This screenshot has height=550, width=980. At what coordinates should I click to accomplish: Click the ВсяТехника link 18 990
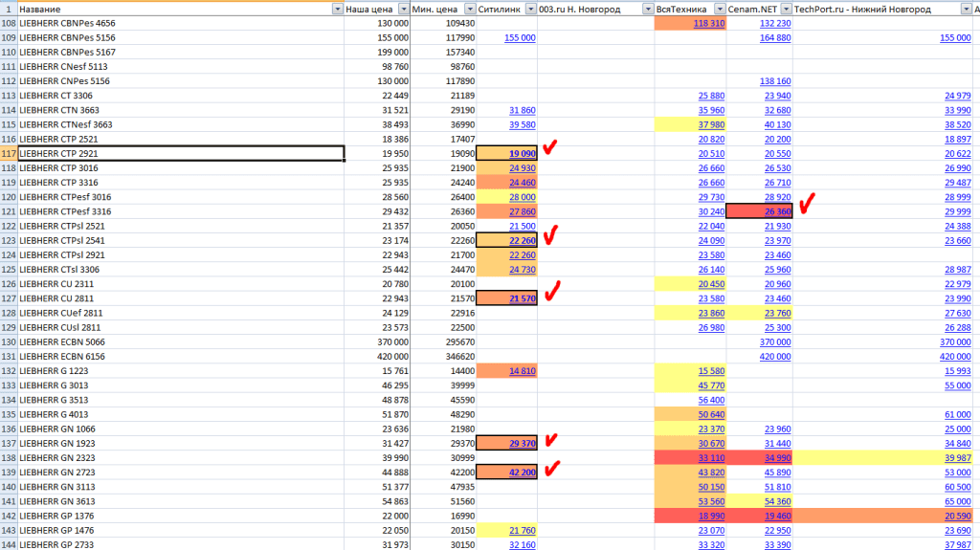pyautogui.click(x=711, y=517)
